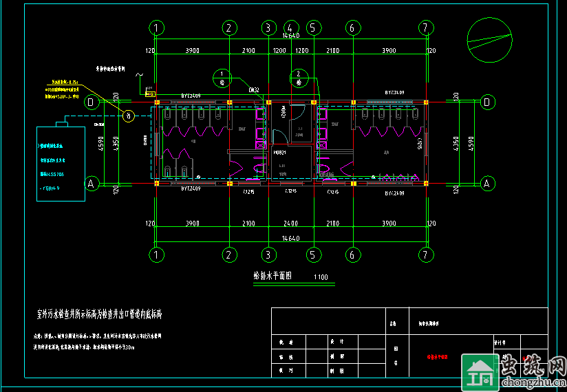567x392 pixels.
Task: Click the left axis bubble labeled D
Action: [90, 102]
